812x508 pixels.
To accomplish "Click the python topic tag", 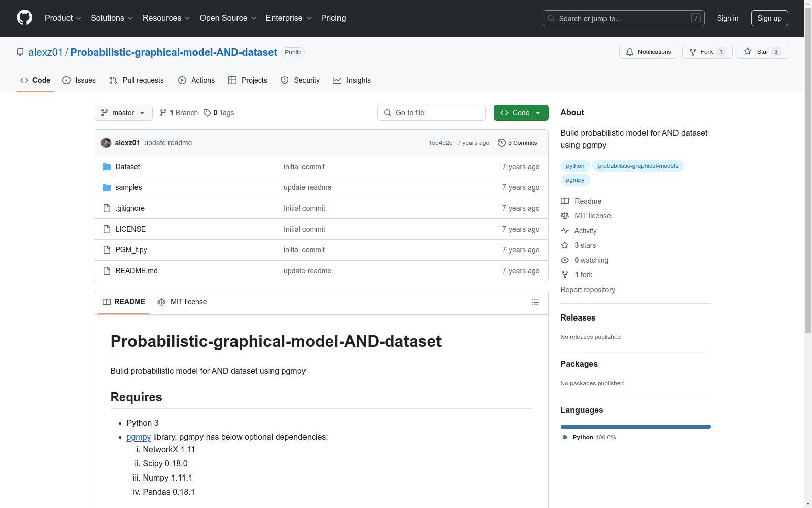I will [x=575, y=166].
